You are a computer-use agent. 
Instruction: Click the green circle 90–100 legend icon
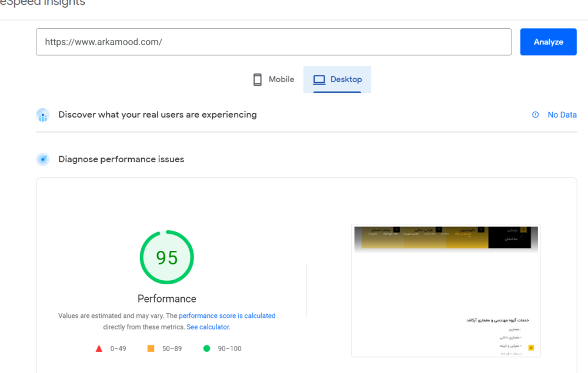tap(206, 348)
